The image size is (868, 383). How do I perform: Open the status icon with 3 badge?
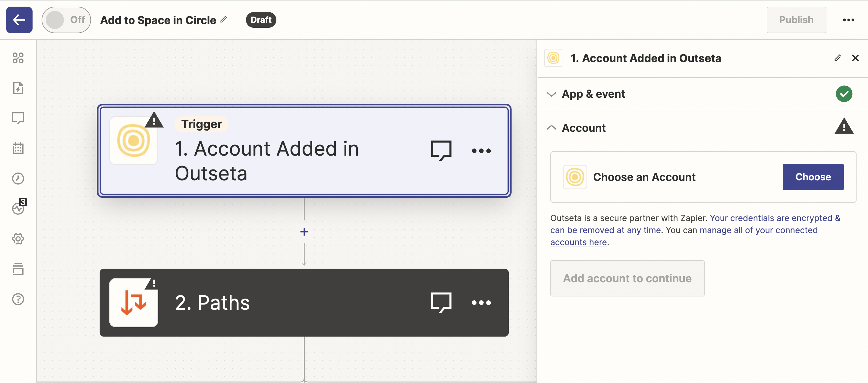pyautogui.click(x=18, y=208)
